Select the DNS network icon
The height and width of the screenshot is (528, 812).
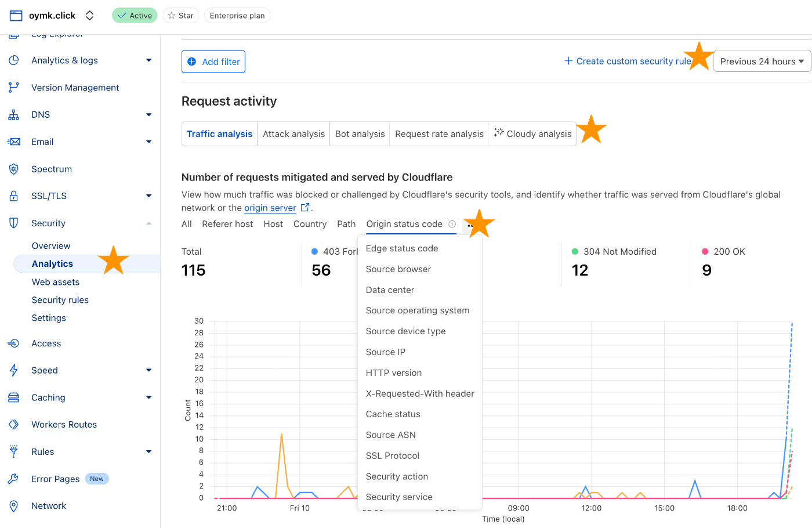(x=14, y=114)
